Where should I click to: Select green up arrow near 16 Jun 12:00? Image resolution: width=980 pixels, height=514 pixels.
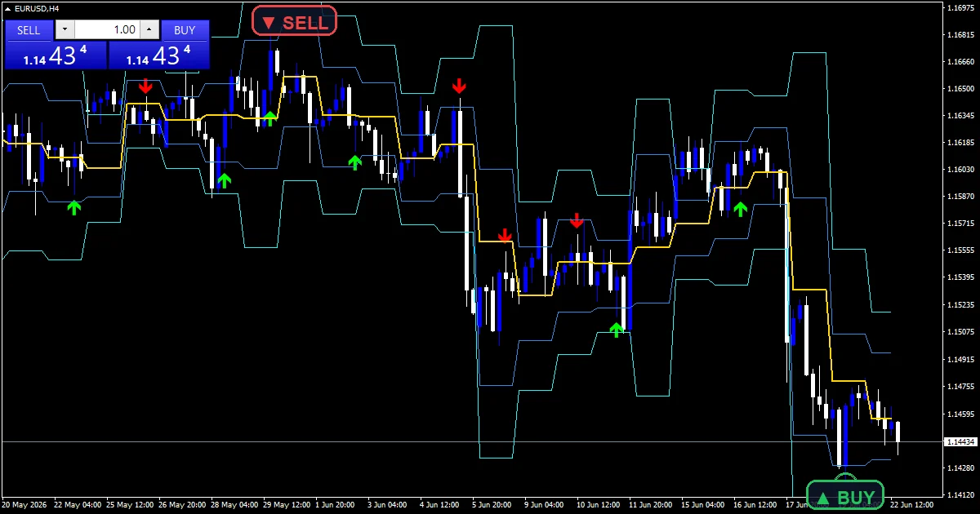740,209
